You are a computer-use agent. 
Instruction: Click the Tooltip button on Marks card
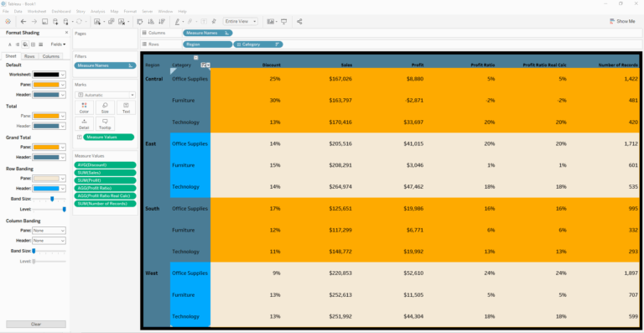105,123
